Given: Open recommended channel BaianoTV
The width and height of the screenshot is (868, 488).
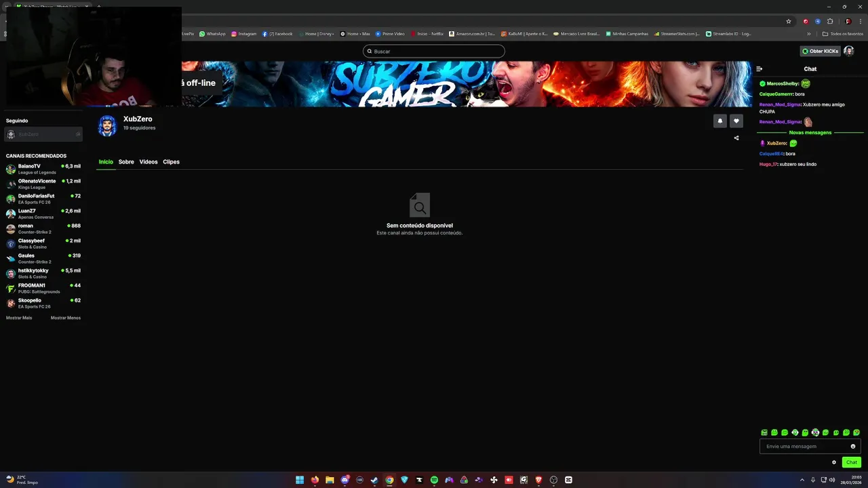Looking at the screenshot, I should pos(43,169).
